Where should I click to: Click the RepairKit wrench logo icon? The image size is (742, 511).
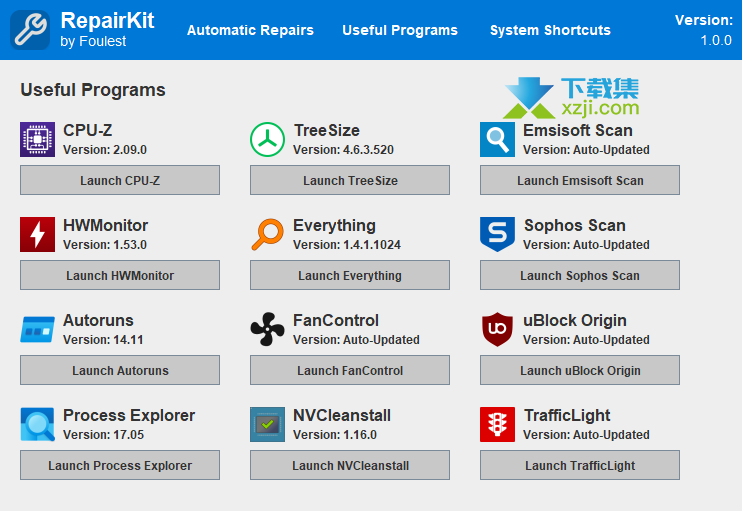tap(30, 30)
